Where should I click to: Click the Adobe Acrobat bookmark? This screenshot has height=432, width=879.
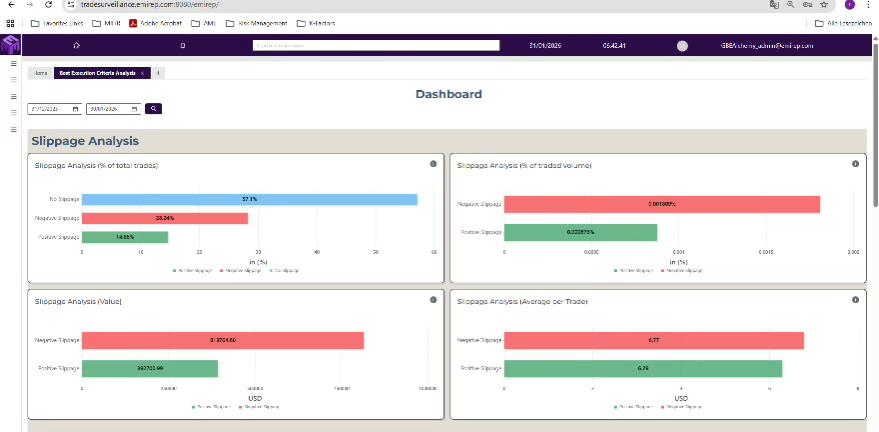point(159,22)
